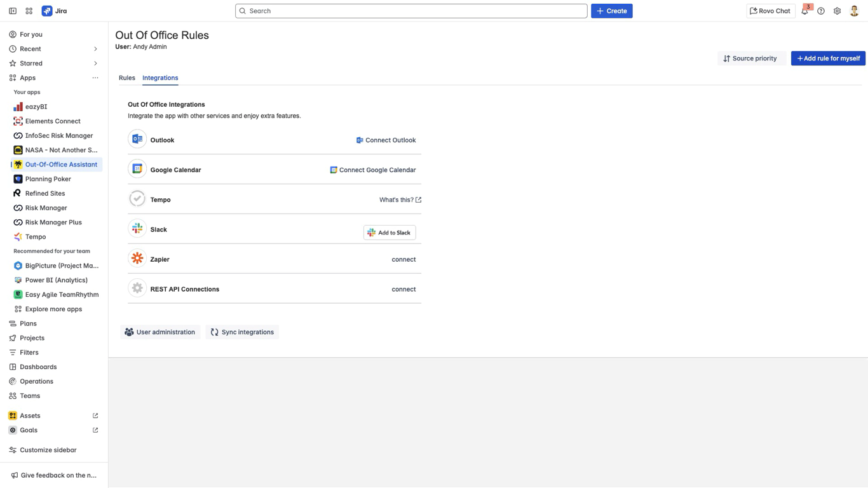The image size is (868, 488).
Task: Switch to the Rules tab
Action: (127, 78)
